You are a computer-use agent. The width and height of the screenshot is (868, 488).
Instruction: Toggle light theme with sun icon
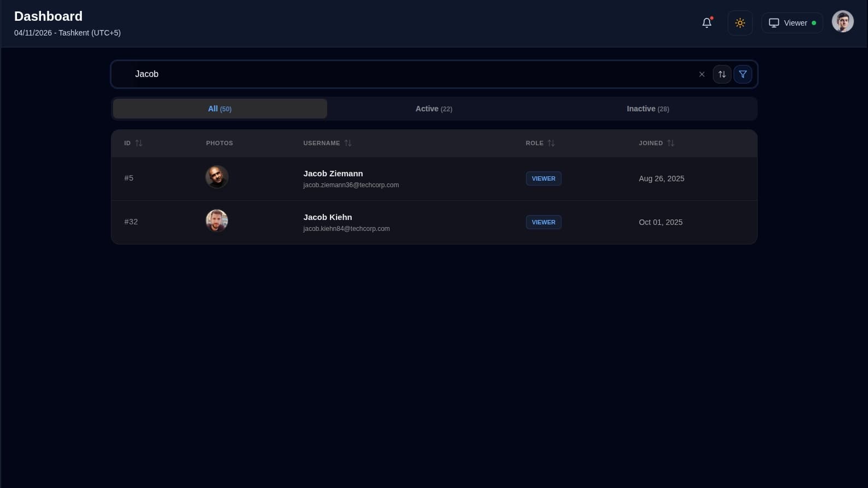point(740,23)
